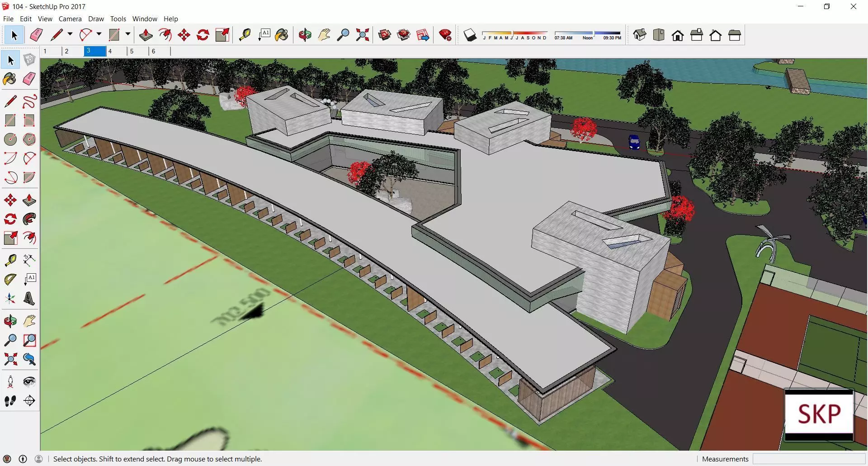The width and height of the screenshot is (868, 466).
Task: Open the File menu
Action: [8, 19]
